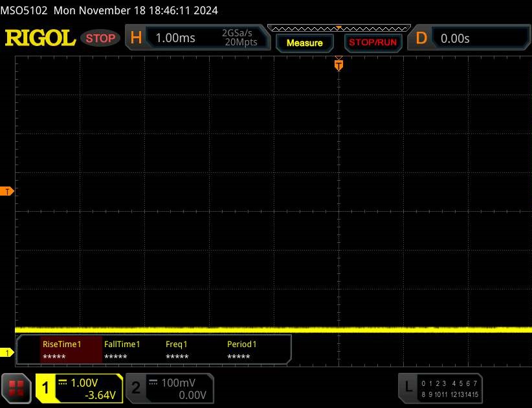Image resolution: width=532 pixels, height=408 pixels.
Task: Click the RIGOL logo
Action: pos(40,38)
